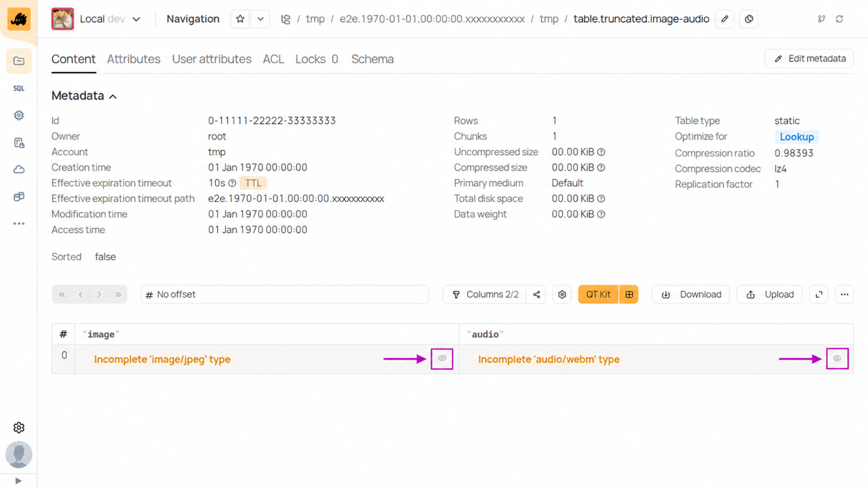The image size is (868, 488).
Task: Open more actions ellipsis button
Action: [x=844, y=294]
